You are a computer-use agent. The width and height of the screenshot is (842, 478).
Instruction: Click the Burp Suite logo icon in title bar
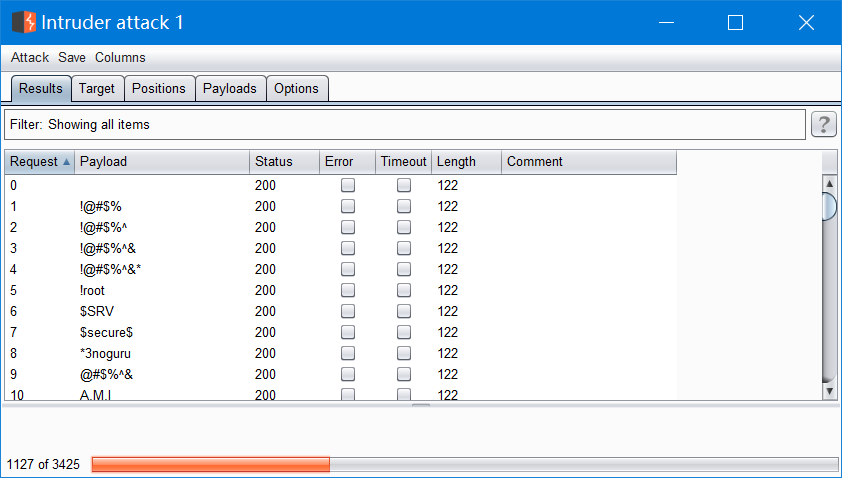(24, 22)
